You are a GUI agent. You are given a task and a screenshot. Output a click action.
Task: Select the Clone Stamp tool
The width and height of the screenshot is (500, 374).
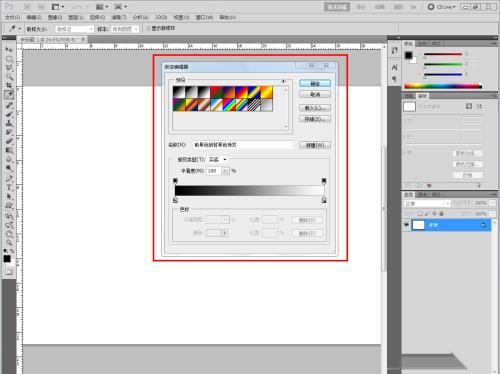tap(9, 123)
